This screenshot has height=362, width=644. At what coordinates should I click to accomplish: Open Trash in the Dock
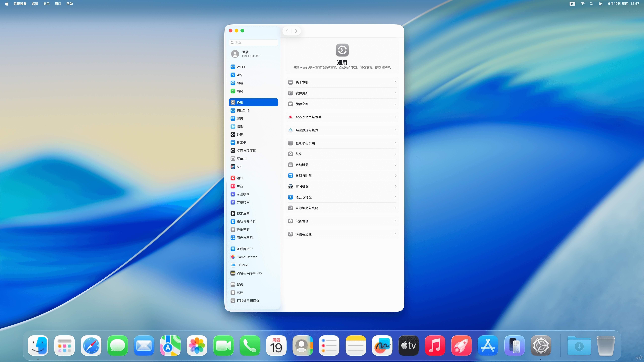[606, 346]
